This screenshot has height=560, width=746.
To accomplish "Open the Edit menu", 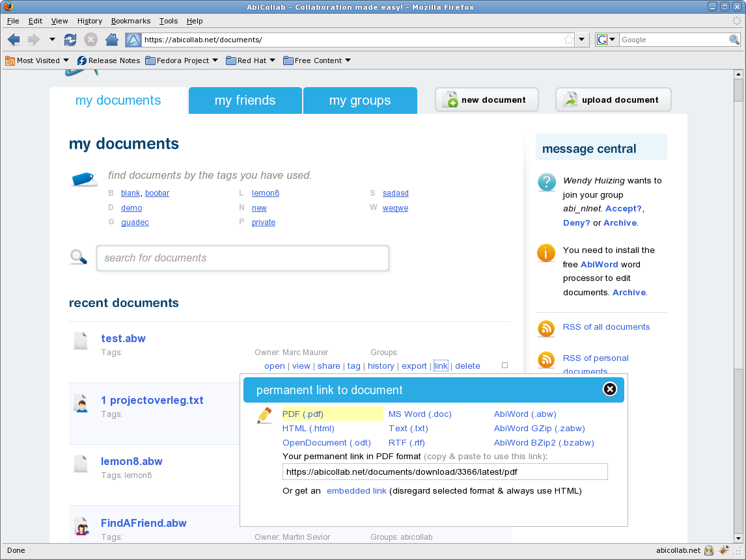I will [35, 21].
